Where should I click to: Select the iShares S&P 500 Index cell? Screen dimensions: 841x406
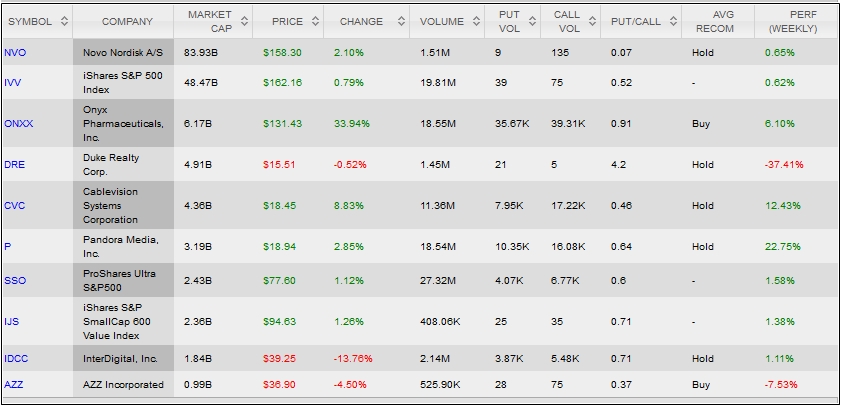(x=123, y=83)
